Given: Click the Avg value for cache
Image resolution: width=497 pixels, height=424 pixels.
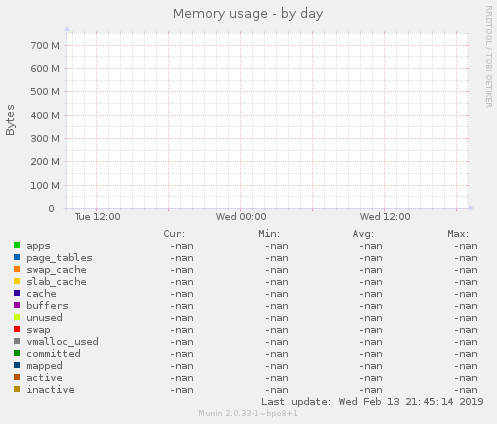Looking at the screenshot, I should coord(371,294).
